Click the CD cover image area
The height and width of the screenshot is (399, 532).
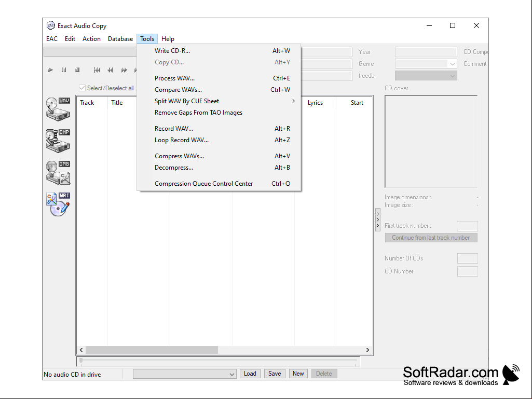click(x=431, y=141)
